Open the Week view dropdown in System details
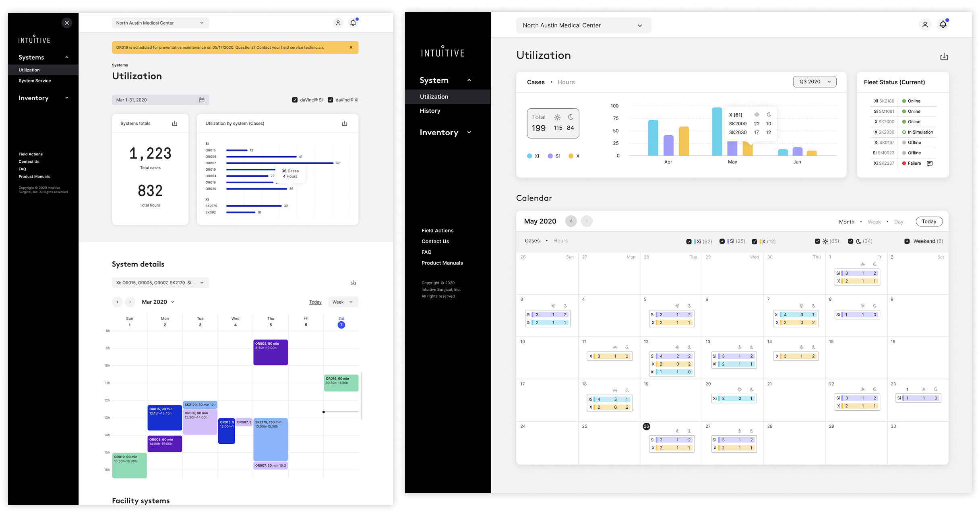 tap(343, 302)
